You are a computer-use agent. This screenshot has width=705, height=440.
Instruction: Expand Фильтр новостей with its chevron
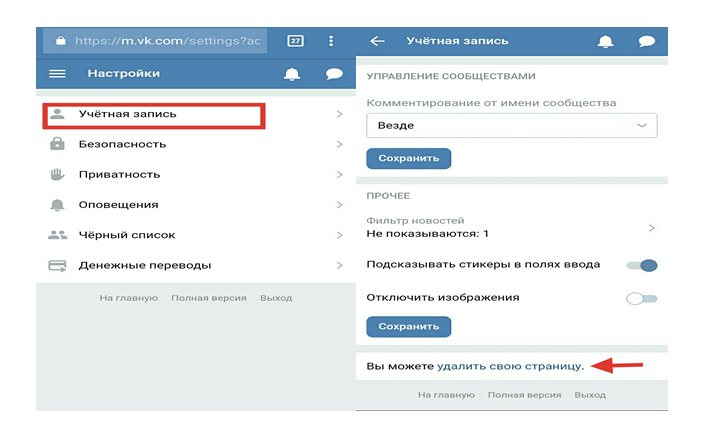coord(651,228)
